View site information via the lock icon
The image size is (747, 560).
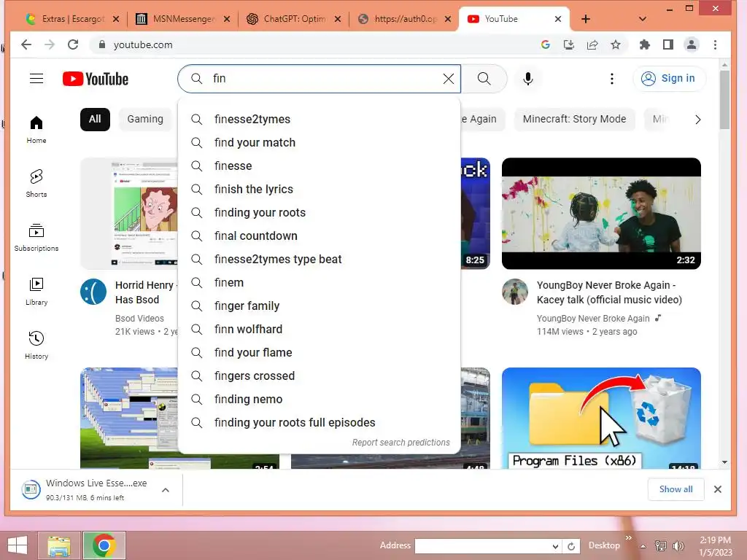click(x=101, y=44)
